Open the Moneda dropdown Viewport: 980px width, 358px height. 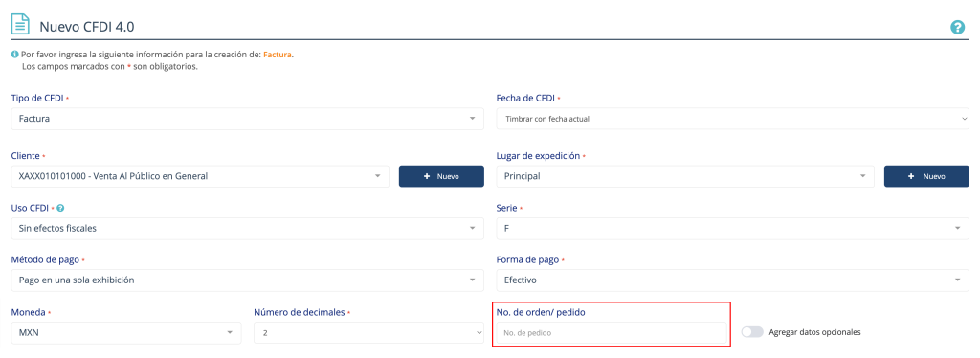pos(126,333)
